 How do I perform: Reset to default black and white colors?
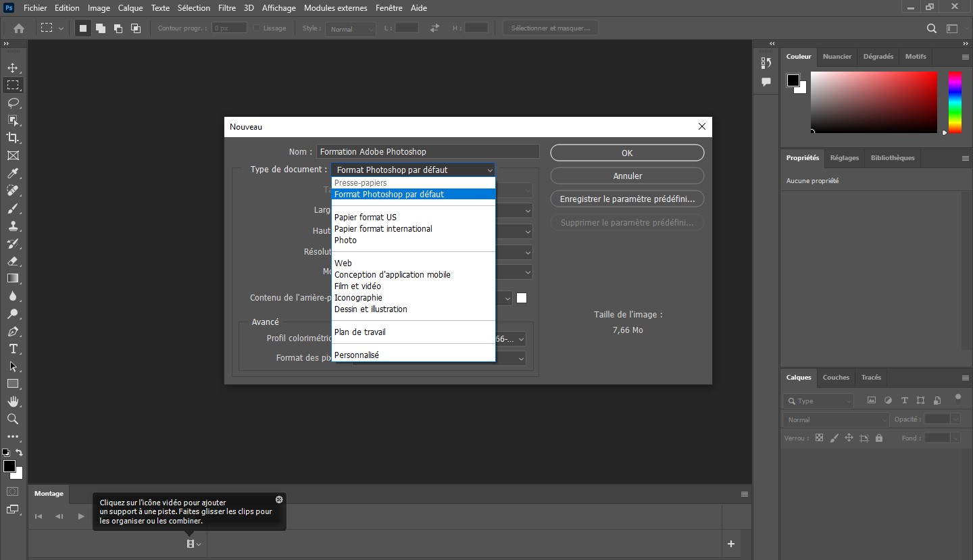click(6, 453)
